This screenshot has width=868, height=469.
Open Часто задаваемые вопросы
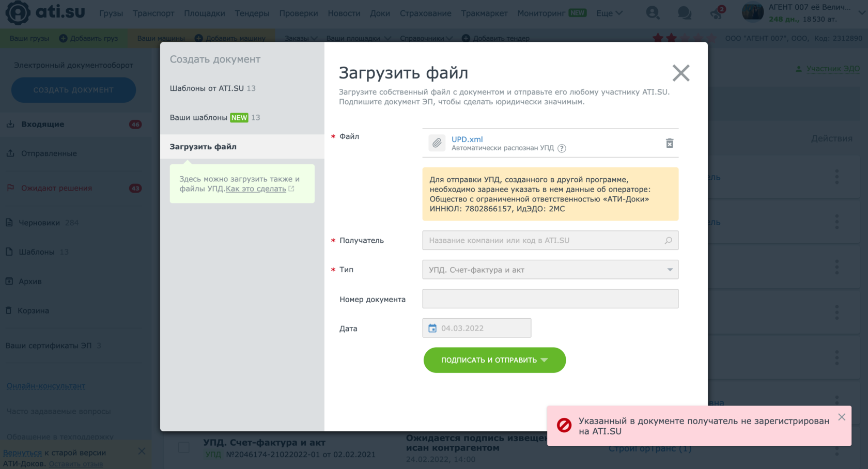58,411
